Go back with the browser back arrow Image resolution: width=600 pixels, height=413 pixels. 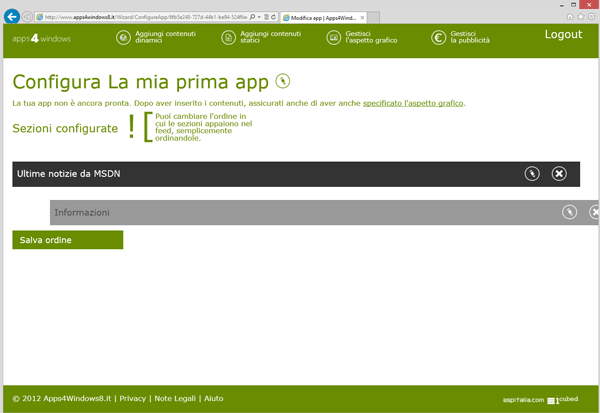(12, 17)
